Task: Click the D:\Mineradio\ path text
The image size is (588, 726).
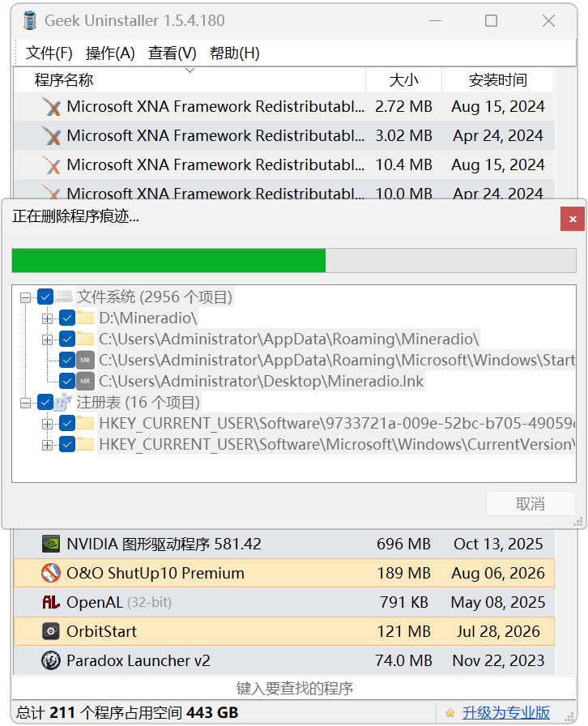Action: point(148,318)
